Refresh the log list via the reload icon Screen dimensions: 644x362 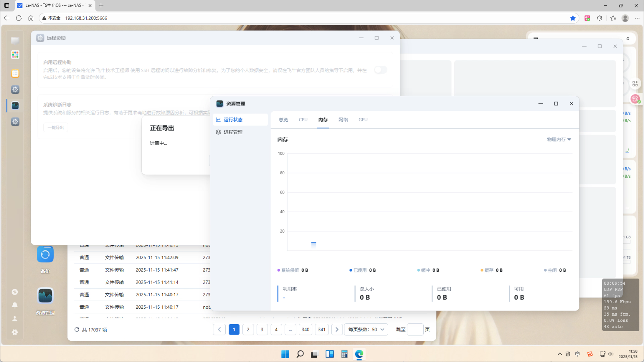coord(77,330)
